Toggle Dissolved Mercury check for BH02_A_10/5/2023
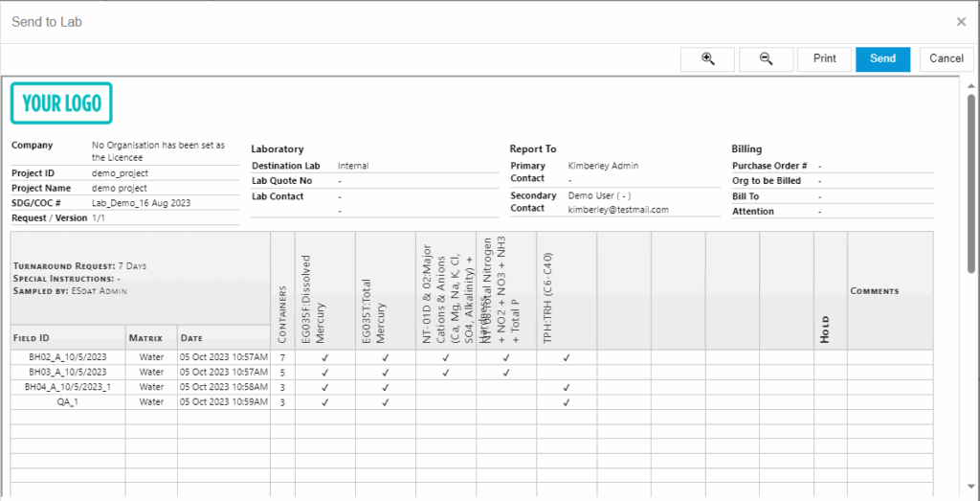The width and height of the screenshot is (980, 501). (325, 357)
